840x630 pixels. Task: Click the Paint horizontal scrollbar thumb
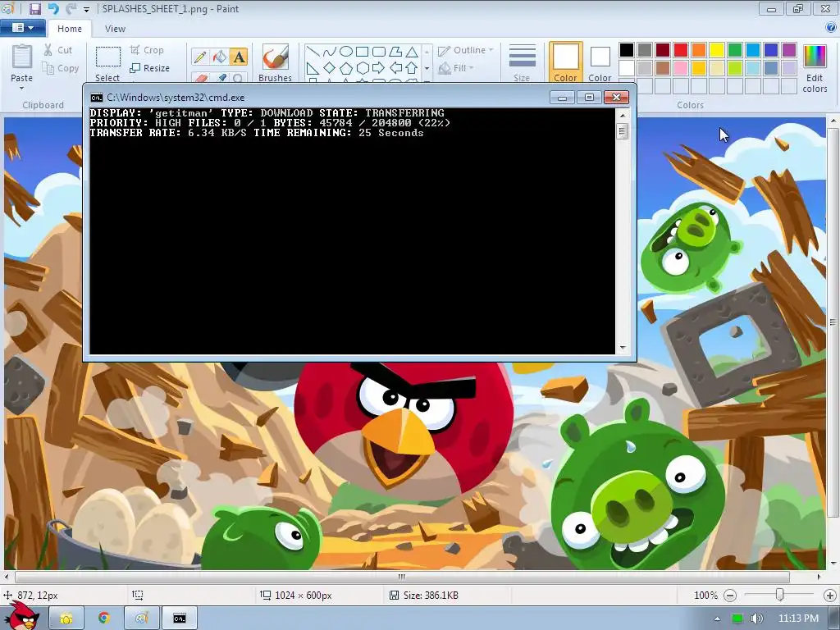click(x=402, y=577)
